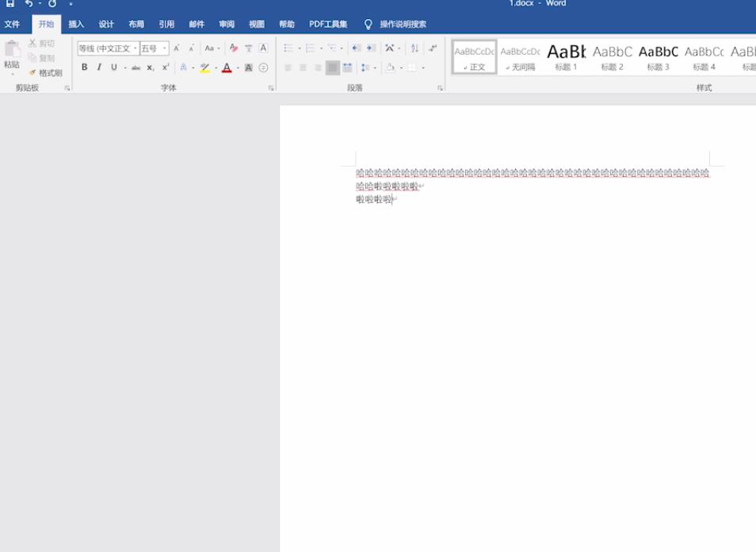
Task: Apply the 标题 2 heading style
Action: pos(613,57)
